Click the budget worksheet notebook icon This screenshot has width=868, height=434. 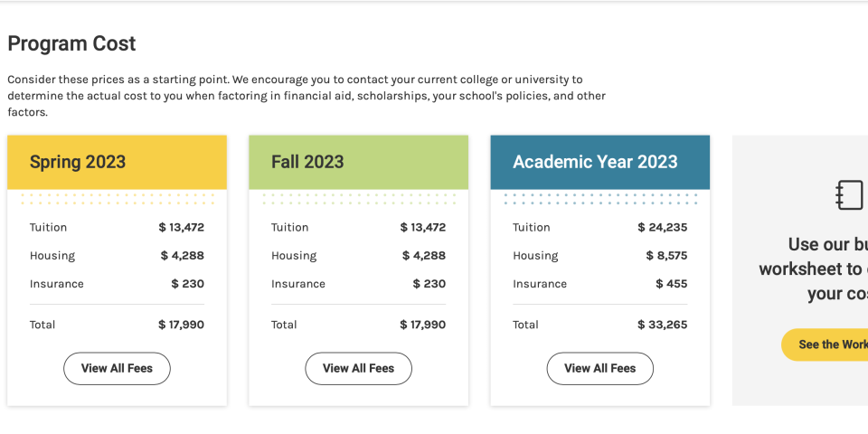tap(850, 195)
